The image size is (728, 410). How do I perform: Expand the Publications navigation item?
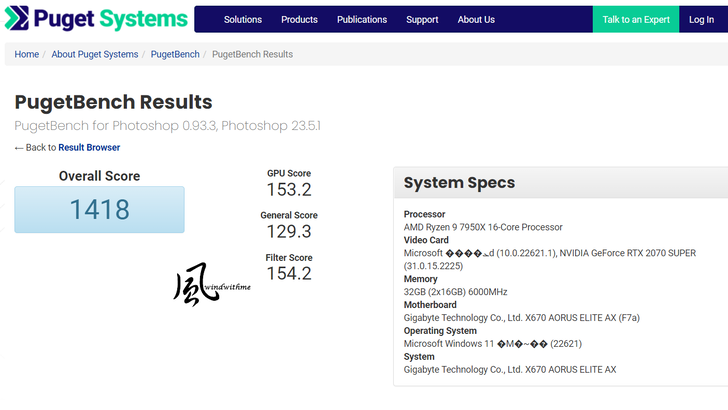pos(362,20)
